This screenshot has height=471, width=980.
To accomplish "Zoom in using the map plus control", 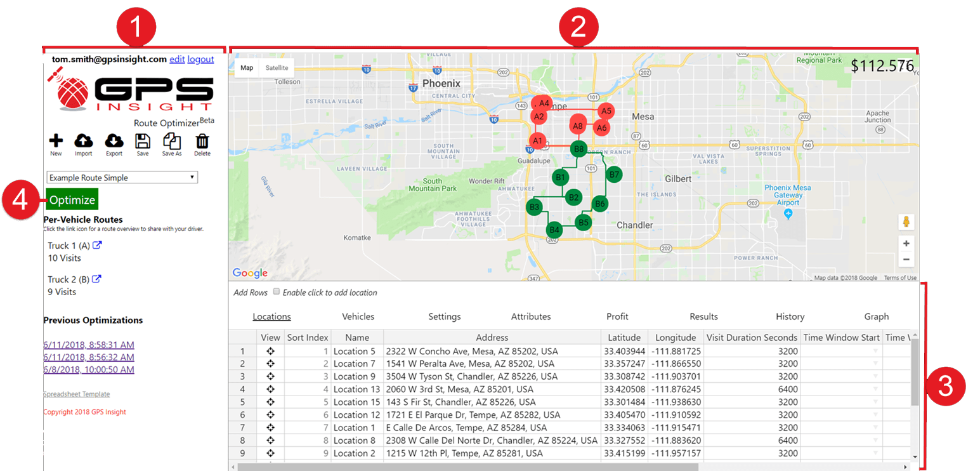I will (x=906, y=243).
